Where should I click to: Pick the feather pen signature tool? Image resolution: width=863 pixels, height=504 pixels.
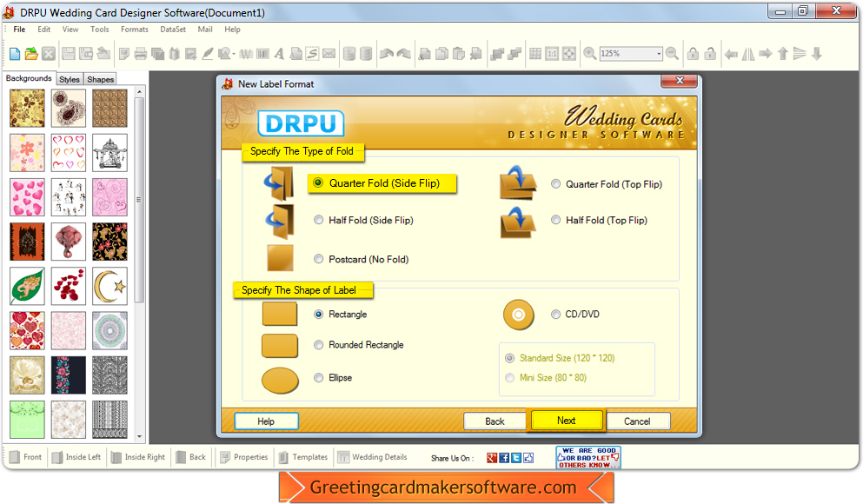pyautogui.click(x=207, y=53)
